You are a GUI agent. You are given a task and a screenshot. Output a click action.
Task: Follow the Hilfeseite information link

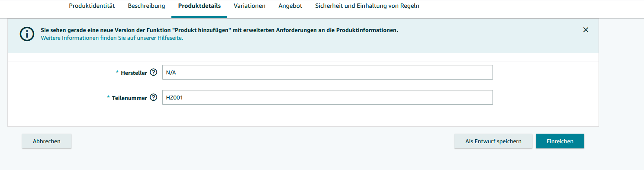112,38
